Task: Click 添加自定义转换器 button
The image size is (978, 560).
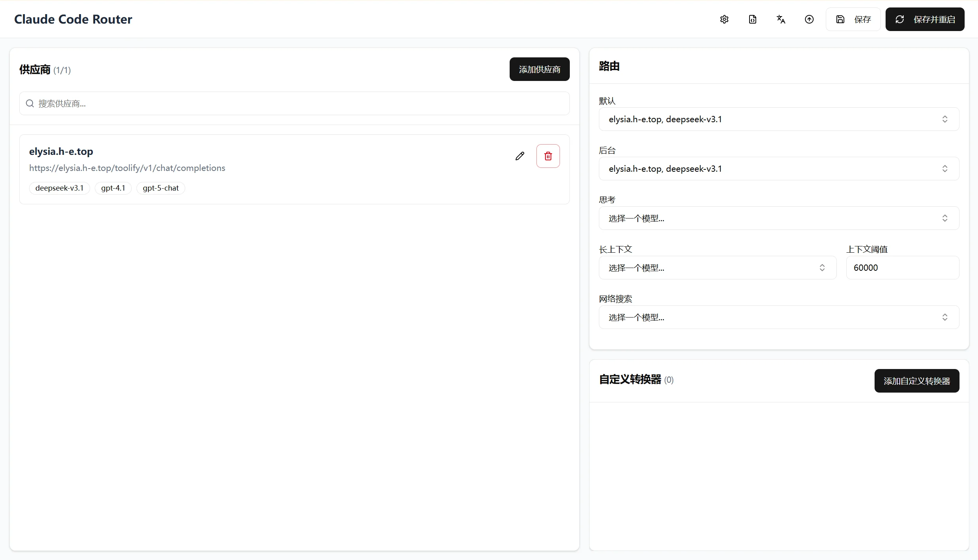Action: (x=916, y=381)
